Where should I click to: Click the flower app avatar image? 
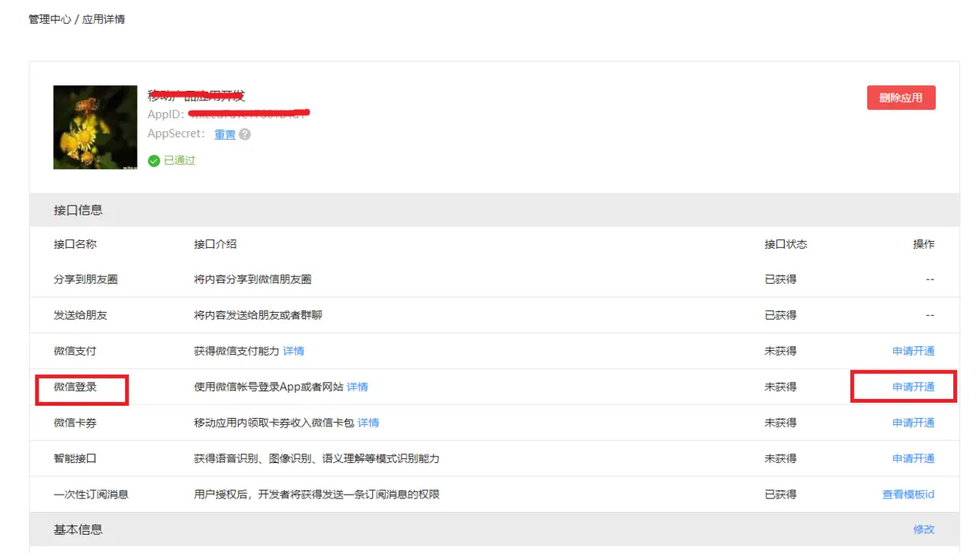tap(95, 127)
